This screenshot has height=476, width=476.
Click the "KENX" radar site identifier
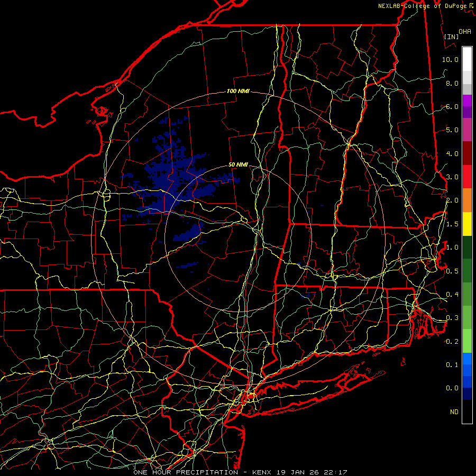click(x=263, y=472)
